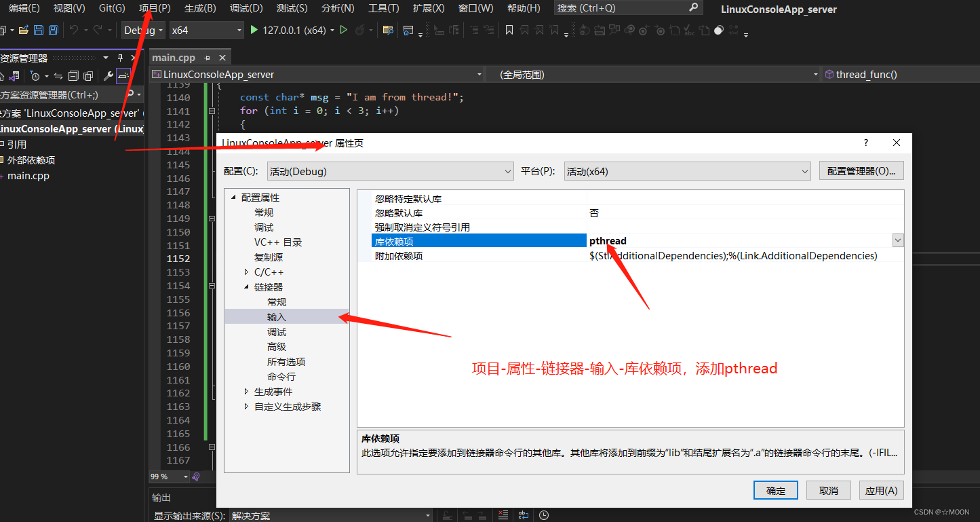Select VC++ 目录 in the property tree
Screen dimensions: 980x522
click(x=278, y=242)
